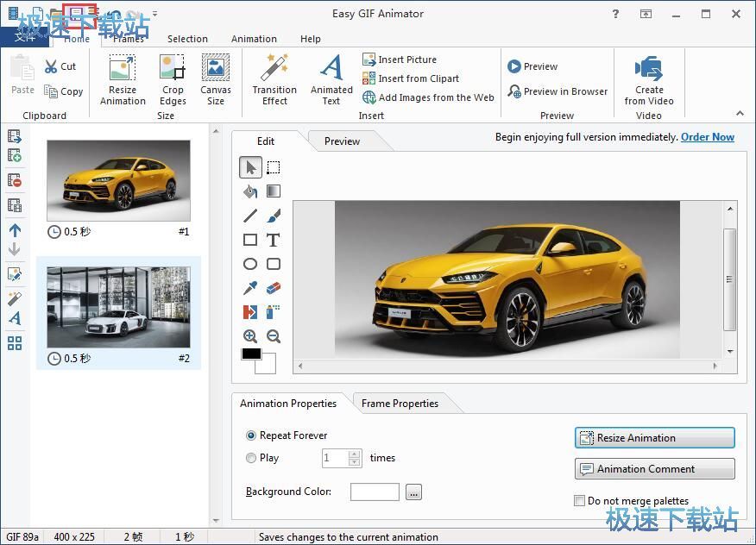Image resolution: width=756 pixels, height=545 pixels.
Task: Select the Play times radio button
Action: [251, 458]
